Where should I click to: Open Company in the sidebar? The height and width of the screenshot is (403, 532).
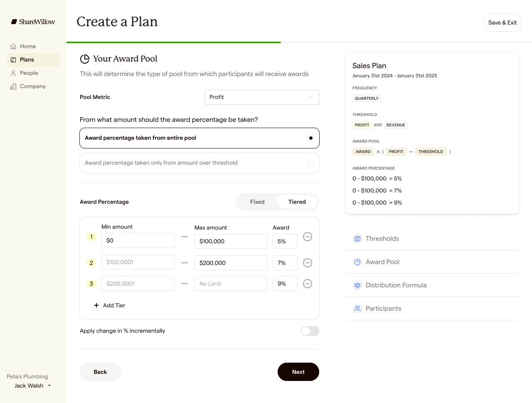[32, 86]
